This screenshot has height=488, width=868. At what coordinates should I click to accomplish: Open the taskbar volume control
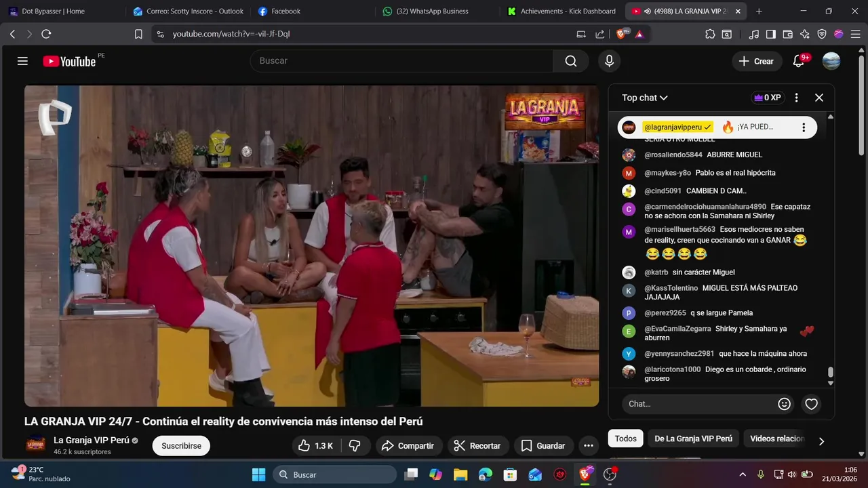point(792,474)
